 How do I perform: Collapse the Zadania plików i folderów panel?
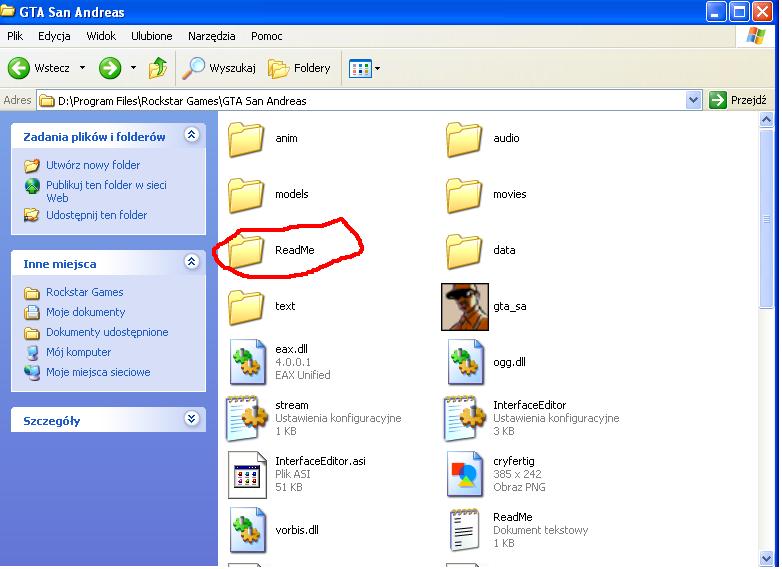pos(192,135)
